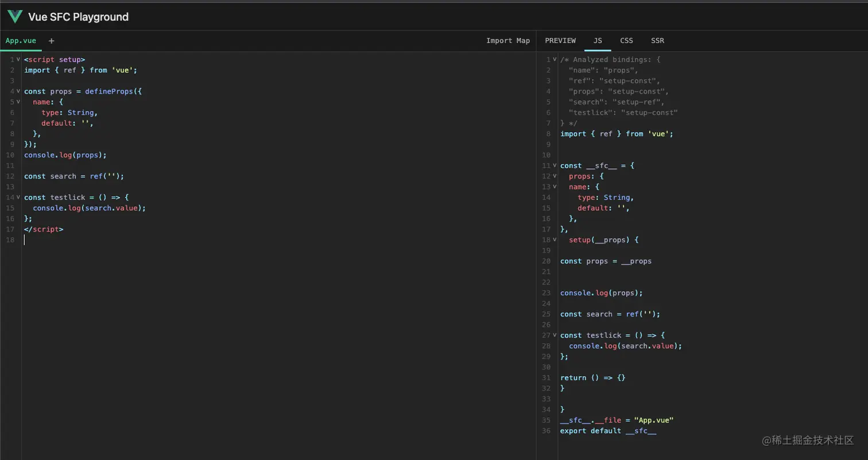Collapse the __sfc__ object at output line 11
The image size is (868, 460).
click(554, 165)
